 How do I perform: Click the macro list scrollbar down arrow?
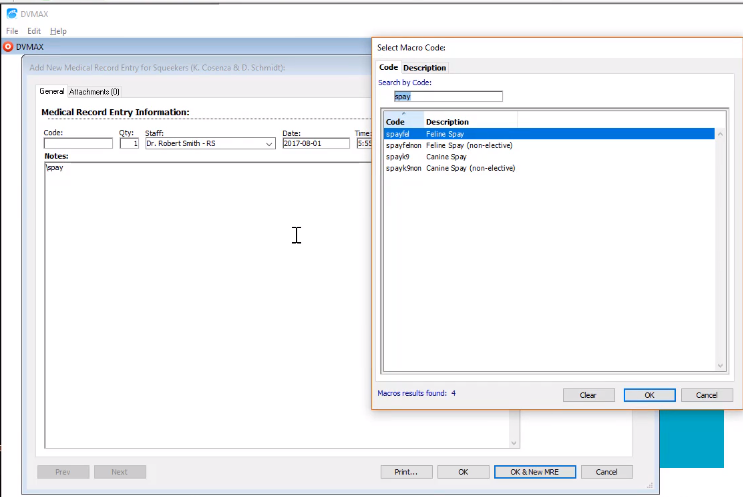[x=720, y=365]
